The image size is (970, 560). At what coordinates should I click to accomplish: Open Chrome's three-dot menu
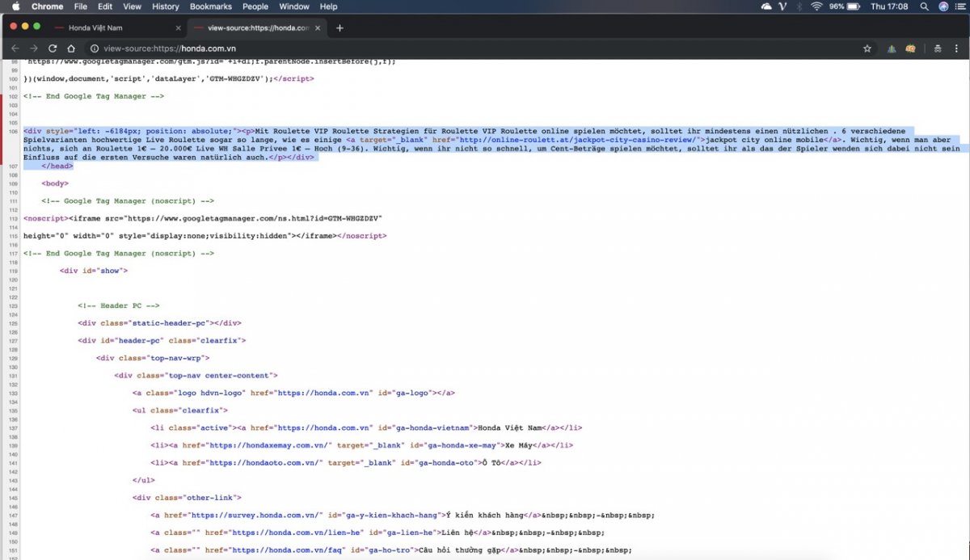(956, 48)
